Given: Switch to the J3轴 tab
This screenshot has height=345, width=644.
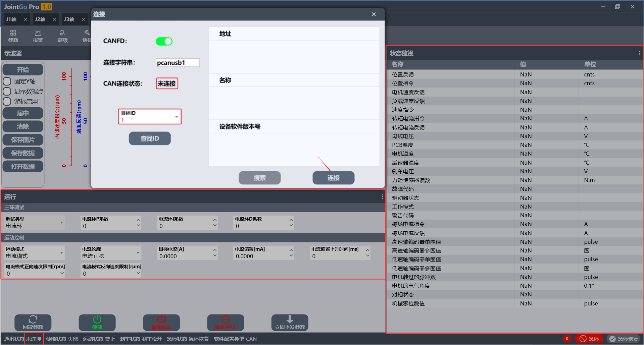Looking at the screenshot, I should (x=69, y=19).
